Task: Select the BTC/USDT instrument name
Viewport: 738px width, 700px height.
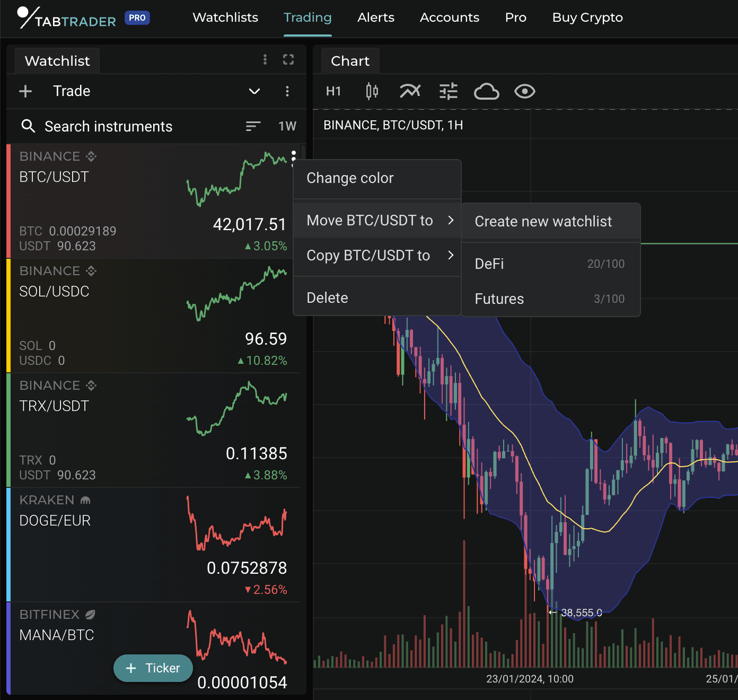Action: 54,177
